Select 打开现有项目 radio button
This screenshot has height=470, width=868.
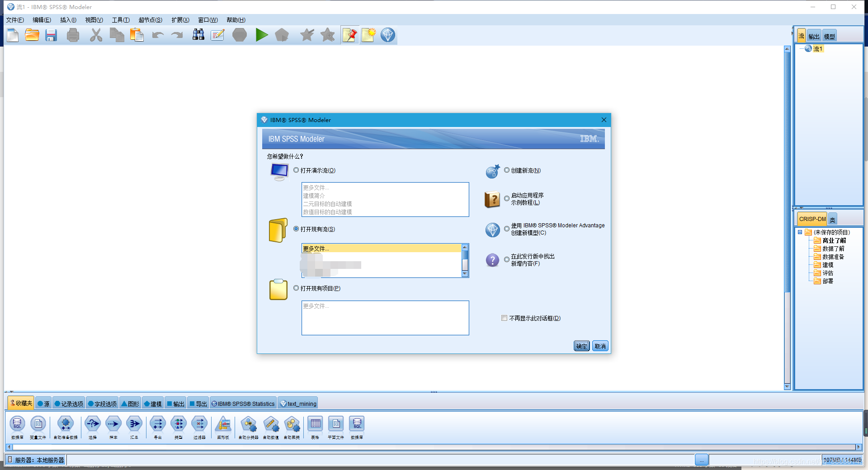coord(296,288)
